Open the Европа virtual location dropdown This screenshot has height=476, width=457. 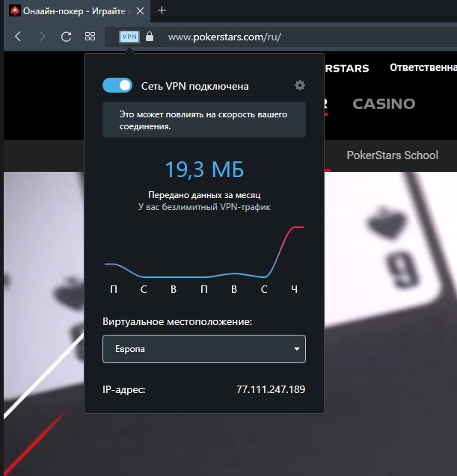[x=204, y=349]
